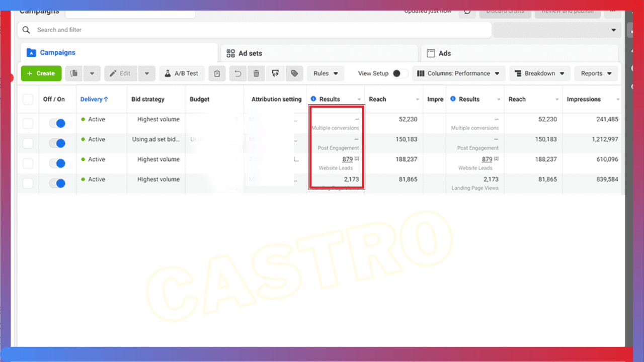644x362 pixels.
Task: Switch to the Ad sets tab
Action: 319,53
